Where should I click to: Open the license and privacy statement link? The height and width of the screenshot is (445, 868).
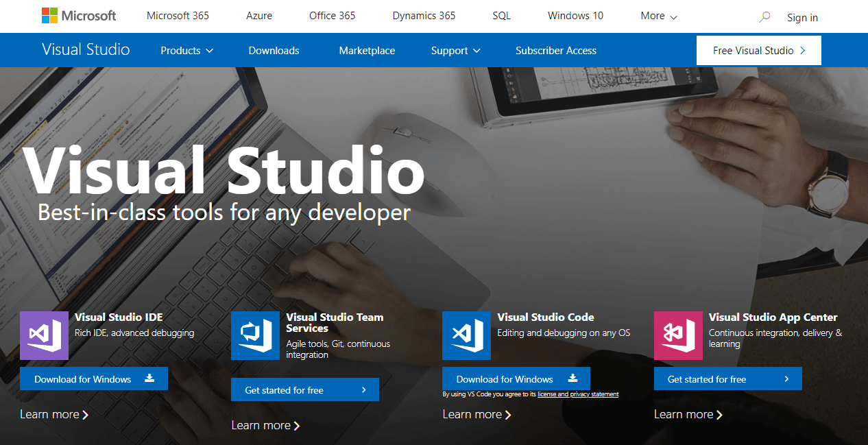[x=578, y=394]
